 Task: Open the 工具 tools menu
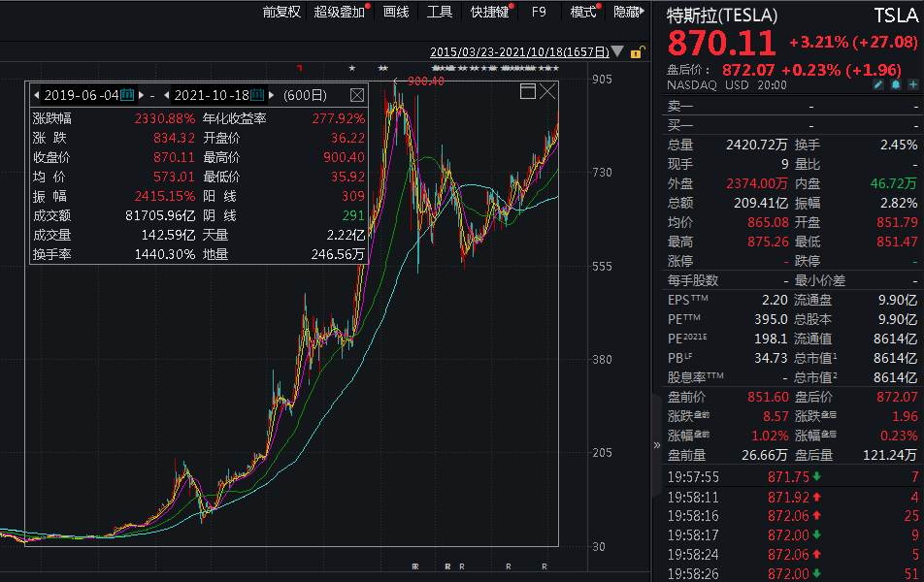point(440,12)
